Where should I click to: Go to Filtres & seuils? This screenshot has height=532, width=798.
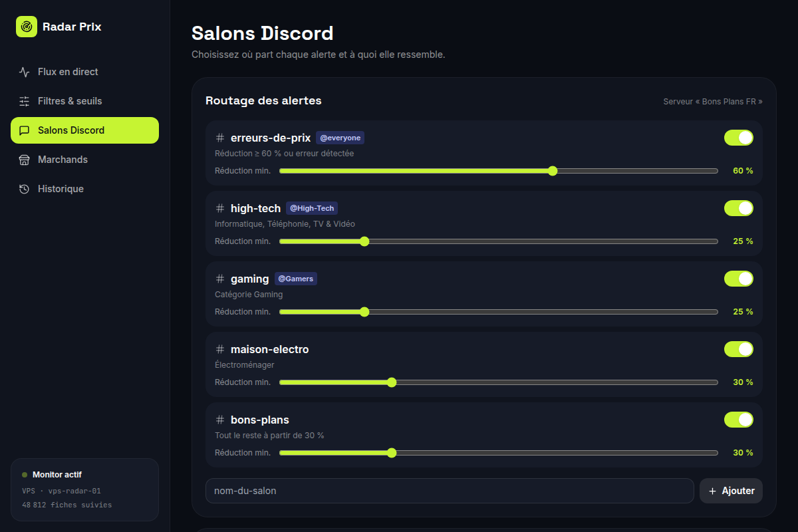tap(84, 101)
